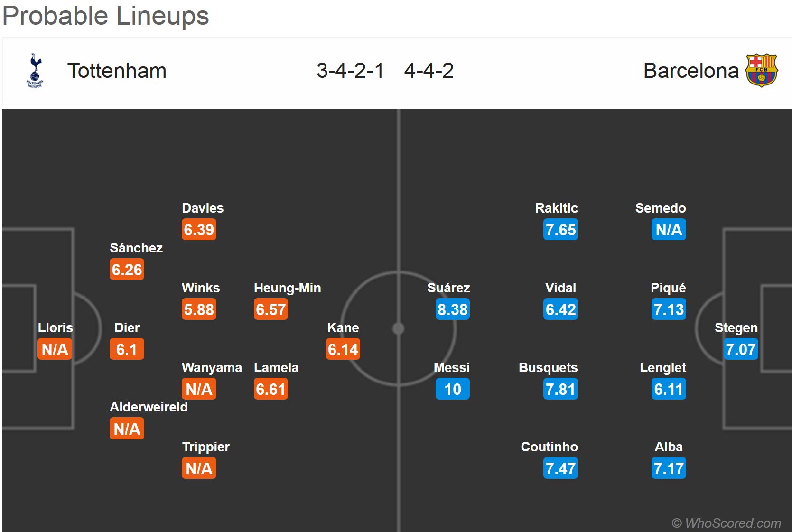Image resolution: width=792 pixels, height=532 pixels.
Task: Click Busquets' 7.81 rating badge
Action: 560,389
